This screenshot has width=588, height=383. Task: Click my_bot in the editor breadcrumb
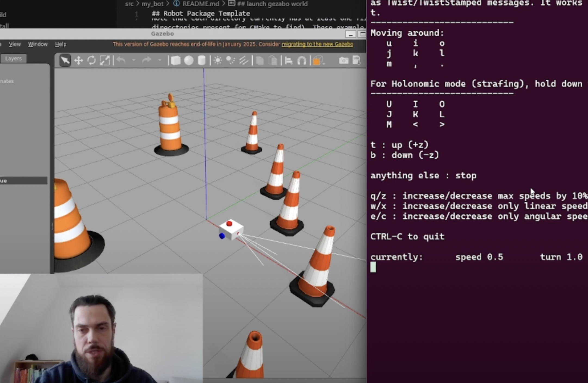(x=153, y=4)
